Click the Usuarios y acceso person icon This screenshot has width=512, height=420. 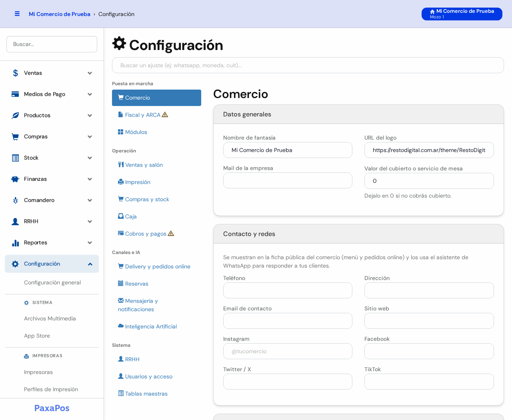tap(120, 376)
